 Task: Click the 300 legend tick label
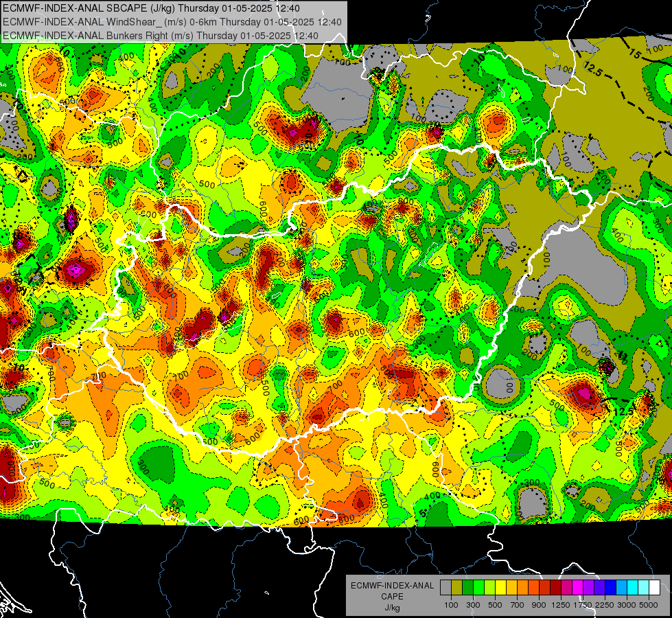click(x=473, y=605)
